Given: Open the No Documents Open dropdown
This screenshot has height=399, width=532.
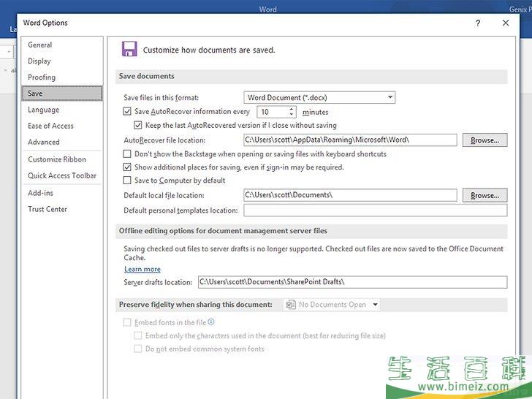Looking at the screenshot, I should point(332,305).
